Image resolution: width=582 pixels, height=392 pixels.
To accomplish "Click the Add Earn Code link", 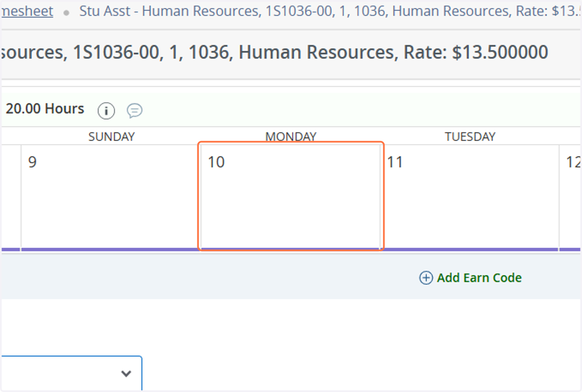I will click(479, 278).
